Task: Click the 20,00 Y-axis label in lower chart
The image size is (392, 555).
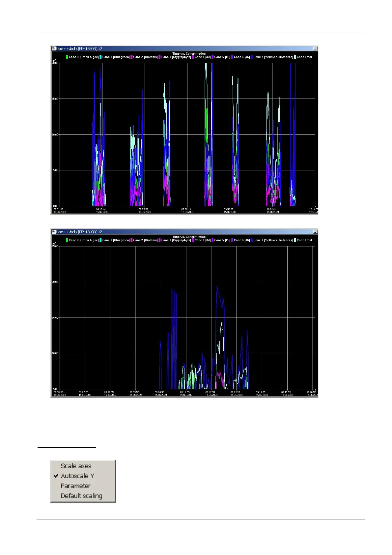Action: (55, 282)
